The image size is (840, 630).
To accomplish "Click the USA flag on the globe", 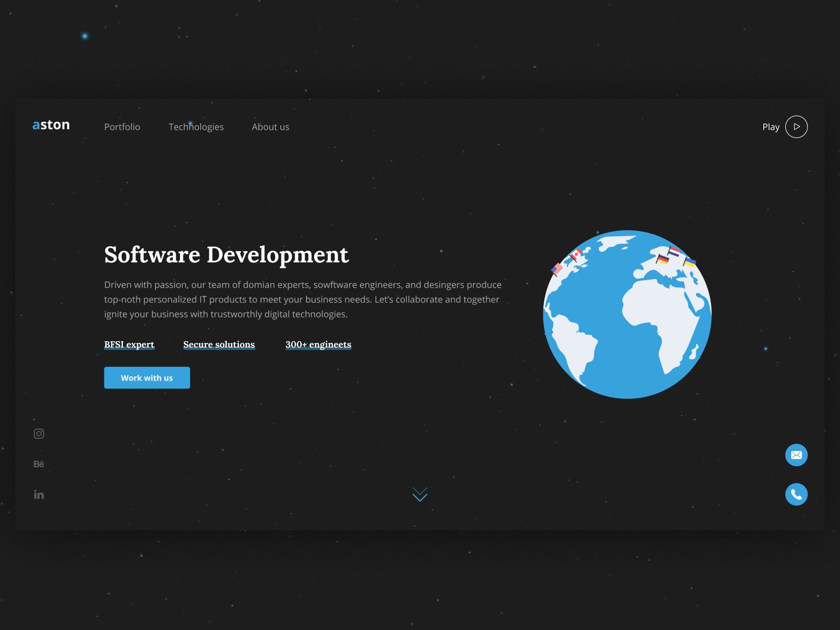I will coord(556,269).
